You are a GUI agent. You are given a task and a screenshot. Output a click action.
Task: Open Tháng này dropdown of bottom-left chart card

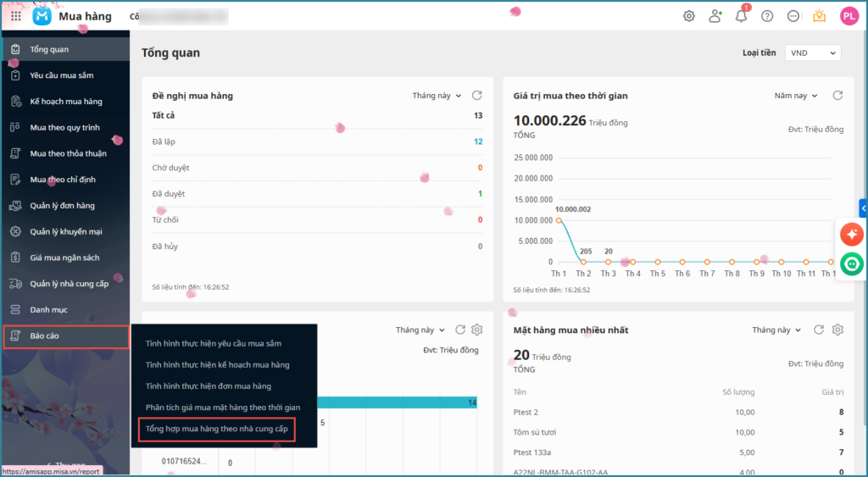[x=420, y=330]
